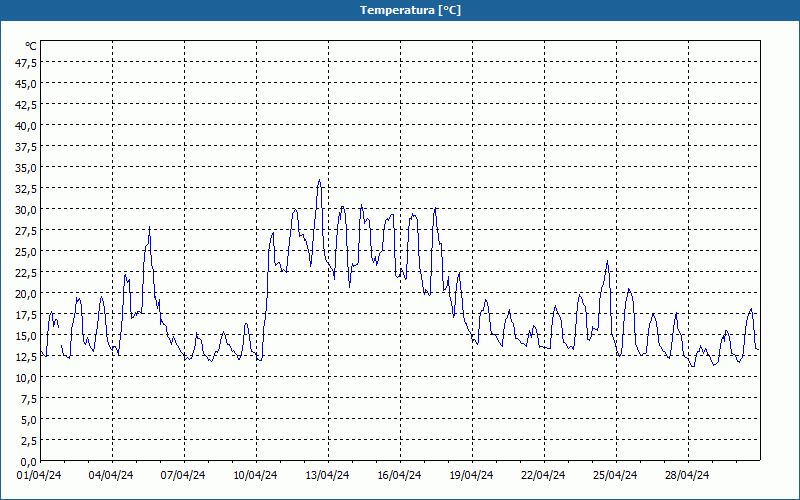Viewport: 800px width, 500px height.
Task: Click the 07/04/24 date label
Action: pyautogui.click(x=183, y=475)
